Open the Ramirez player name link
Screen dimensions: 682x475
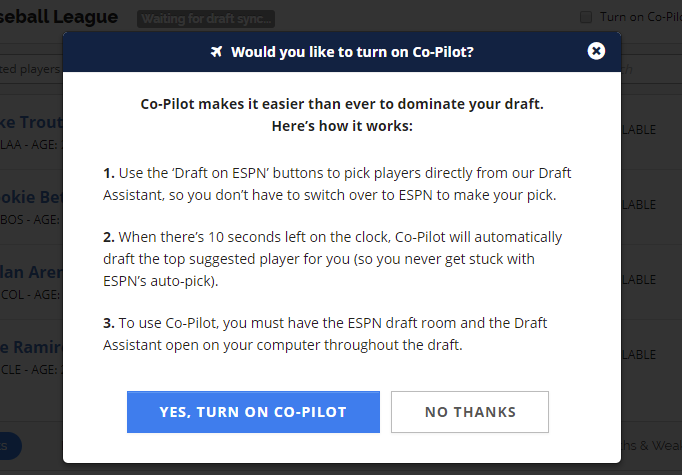coord(31,347)
